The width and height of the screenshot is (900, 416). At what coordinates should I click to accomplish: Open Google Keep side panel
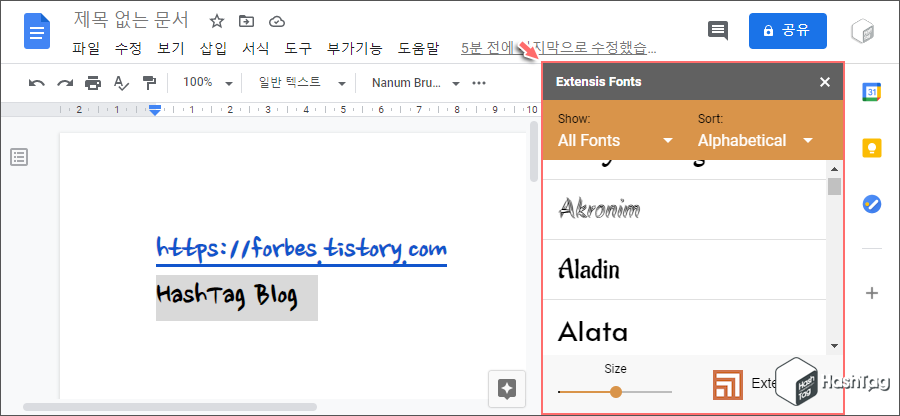click(x=872, y=148)
